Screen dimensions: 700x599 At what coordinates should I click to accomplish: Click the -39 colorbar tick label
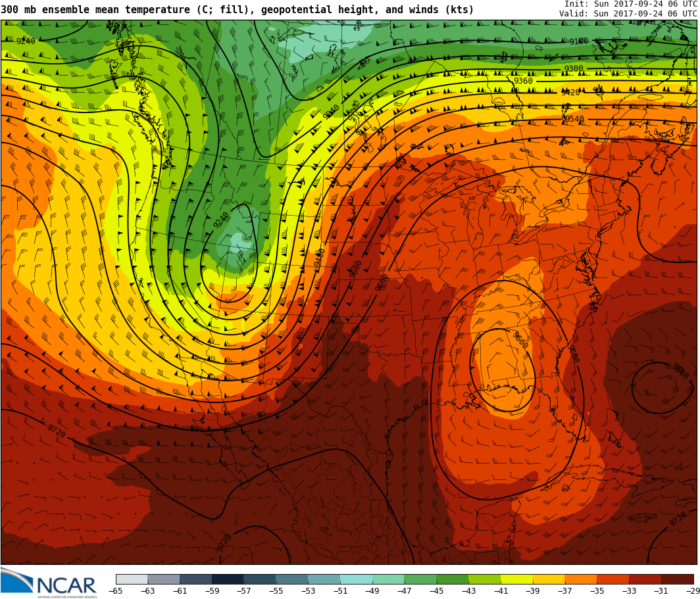[533, 591]
